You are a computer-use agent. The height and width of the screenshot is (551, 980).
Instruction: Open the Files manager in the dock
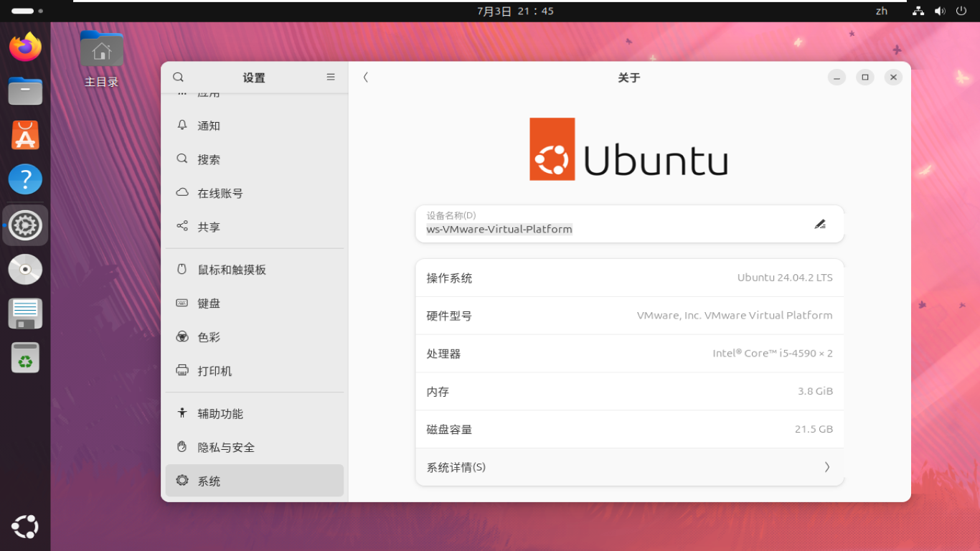(x=25, y=91)
